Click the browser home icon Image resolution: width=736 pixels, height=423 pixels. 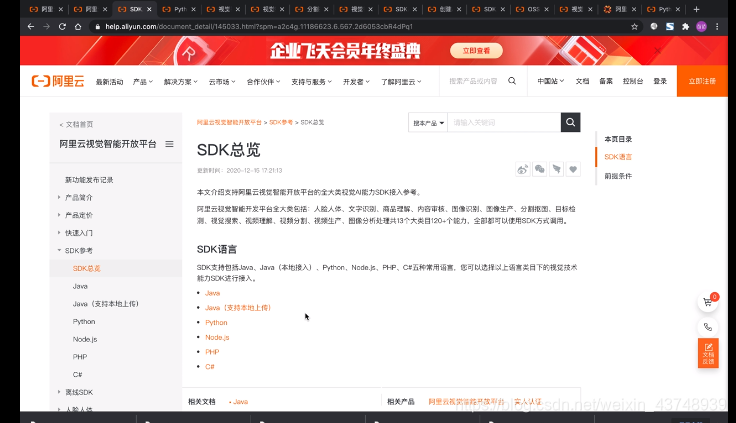coord(78,27)
